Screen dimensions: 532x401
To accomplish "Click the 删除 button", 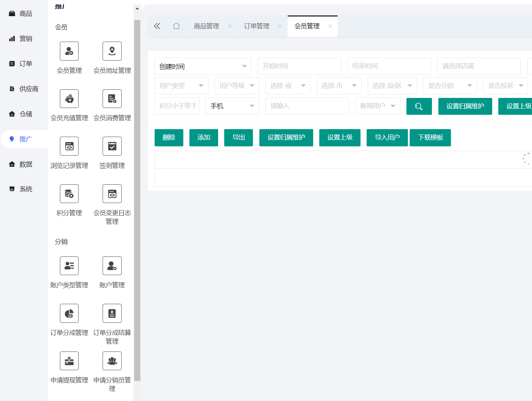I will pyautogui.click(x=169, y=138).
